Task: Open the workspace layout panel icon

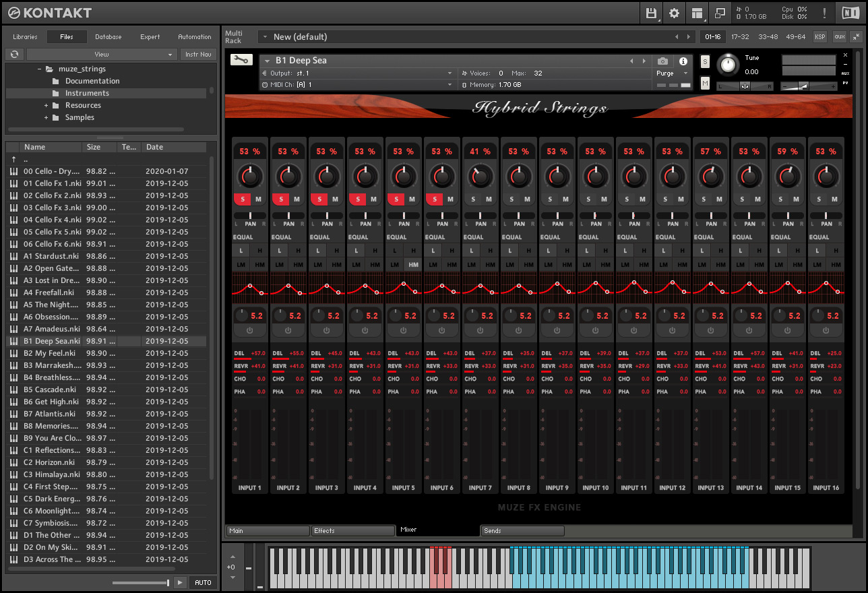Action: [x=697, y=13]
